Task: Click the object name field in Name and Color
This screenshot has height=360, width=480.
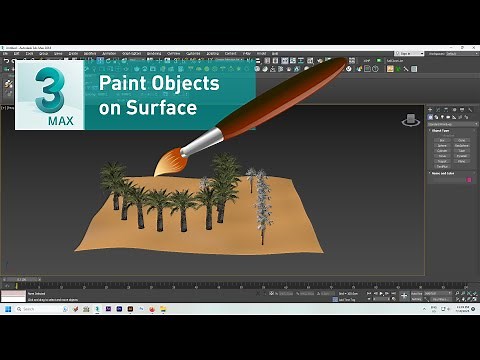Action: pyautogui.click(x=449, y=180)
